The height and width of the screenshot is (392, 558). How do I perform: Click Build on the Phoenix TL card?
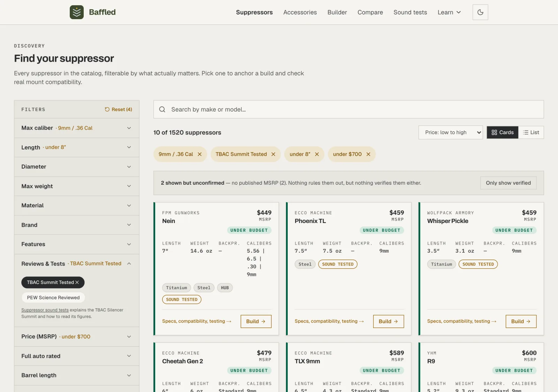click(389, 321)
